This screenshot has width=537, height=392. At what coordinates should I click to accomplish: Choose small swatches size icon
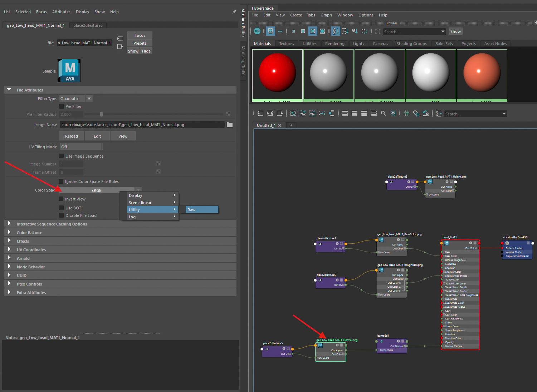coord(293,31)
